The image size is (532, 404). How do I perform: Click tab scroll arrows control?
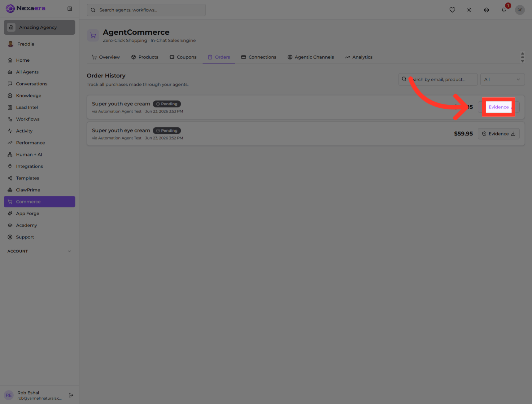(522, 57)
